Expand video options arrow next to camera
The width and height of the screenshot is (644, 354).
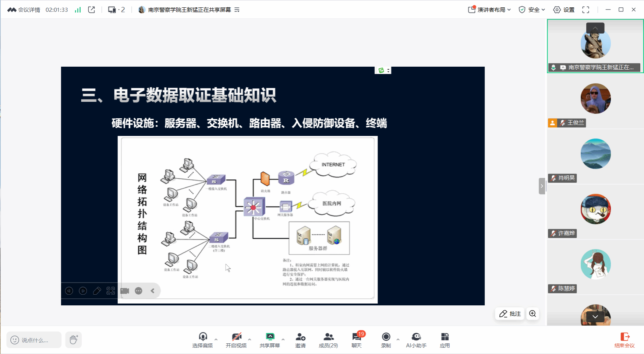point(250,340)
